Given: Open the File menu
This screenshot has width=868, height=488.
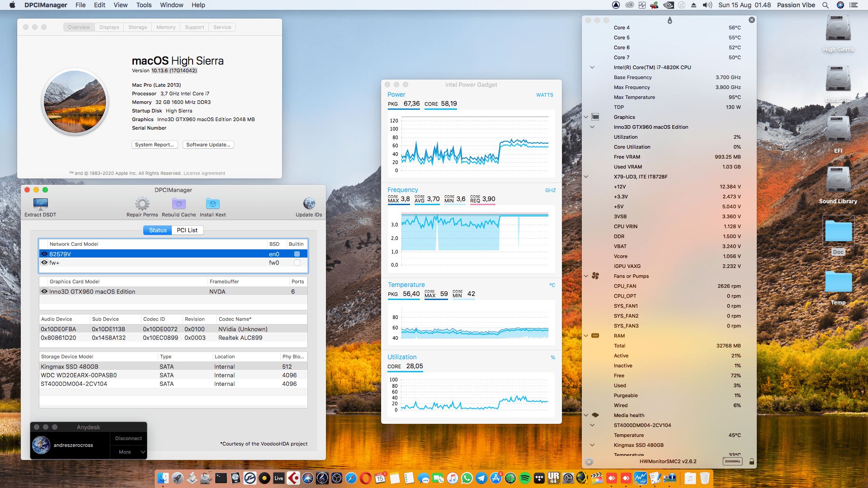Looking at the screenshot, I should click(80, 5).
